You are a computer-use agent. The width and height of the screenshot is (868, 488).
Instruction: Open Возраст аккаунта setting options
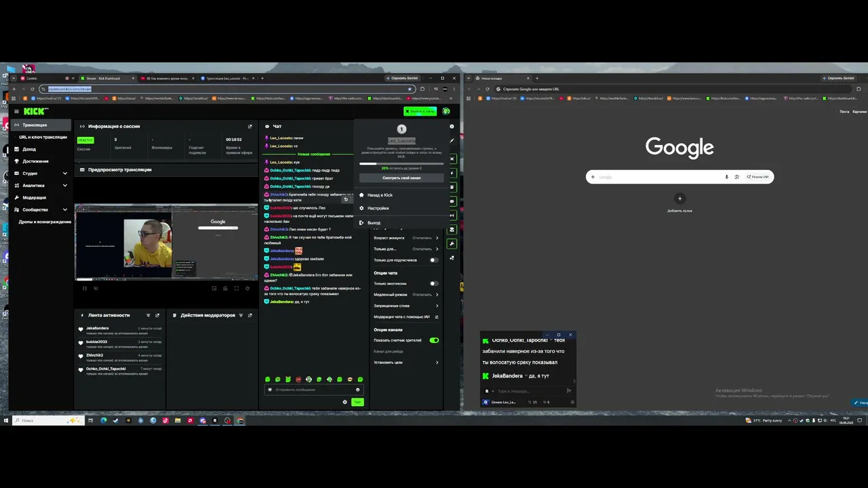(406, 238)
